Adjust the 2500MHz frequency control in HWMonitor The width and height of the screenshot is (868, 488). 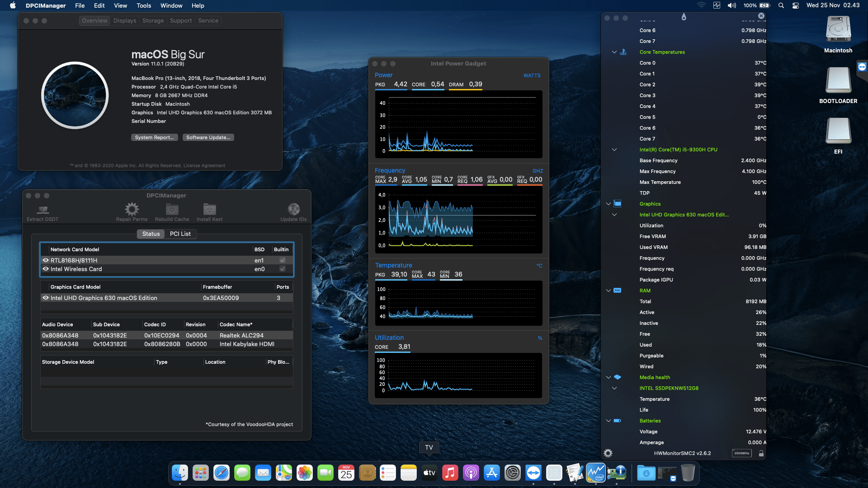741,453
